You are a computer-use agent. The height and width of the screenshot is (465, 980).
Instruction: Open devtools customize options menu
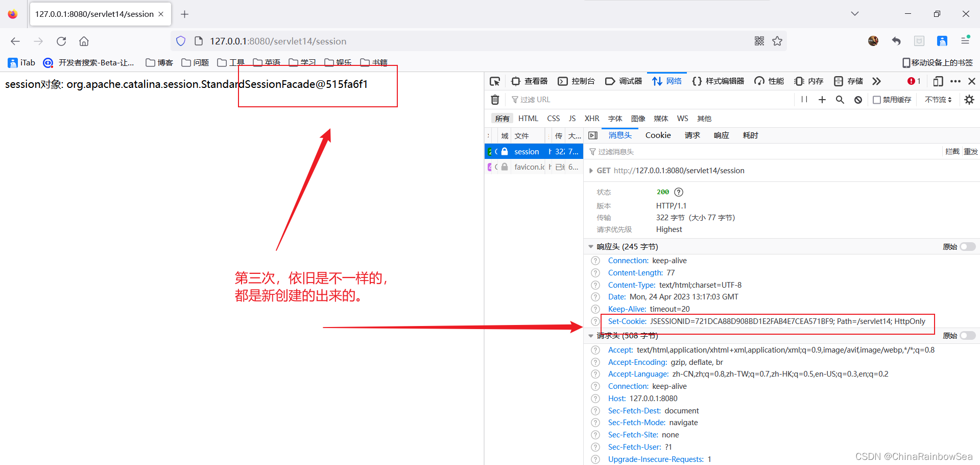[955, 81]
